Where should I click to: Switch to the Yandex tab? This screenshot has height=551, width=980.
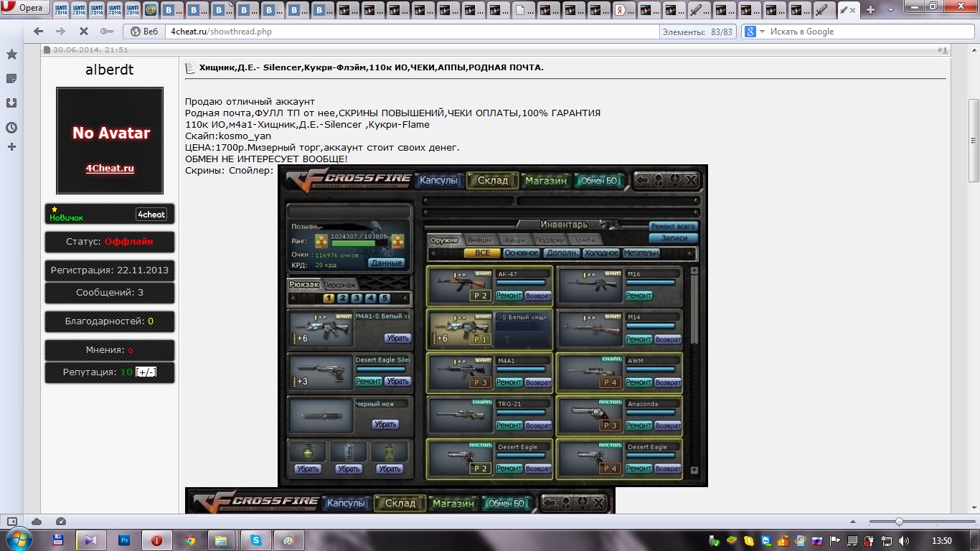(623, 10)
